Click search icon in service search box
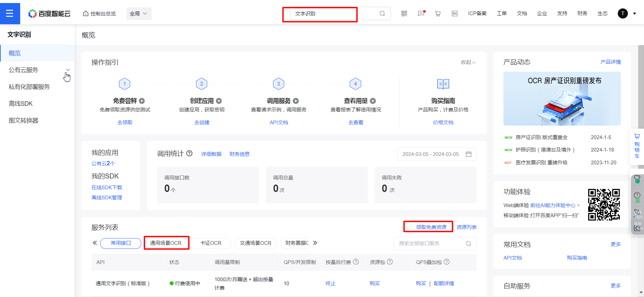The width and height of the screenshot is (644, 297). point(468,243)
